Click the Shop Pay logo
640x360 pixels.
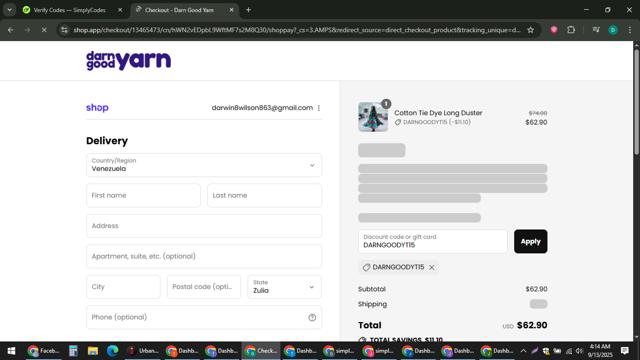[97, 108]
